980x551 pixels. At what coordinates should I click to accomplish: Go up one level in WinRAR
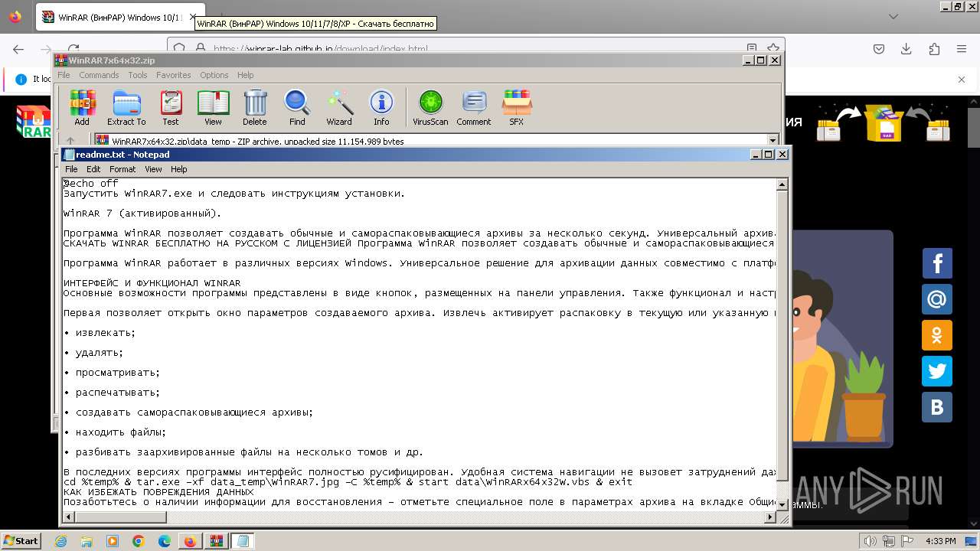[x=70, y=140]
